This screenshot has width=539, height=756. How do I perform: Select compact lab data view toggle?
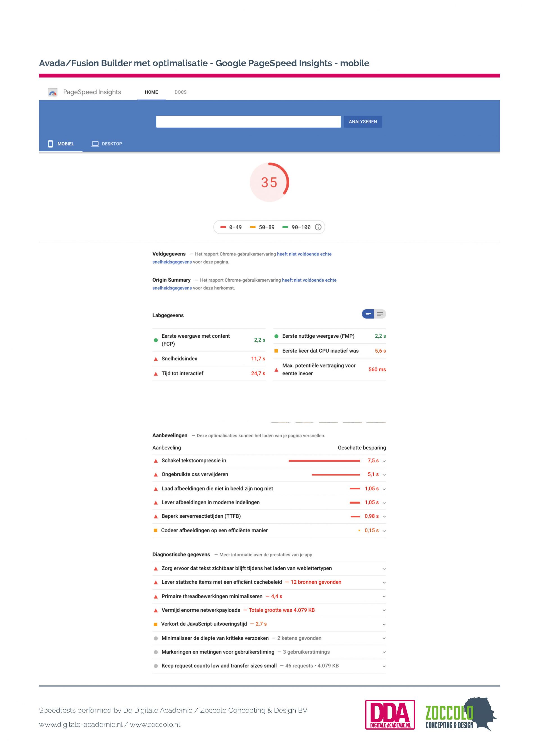[368, 314]
